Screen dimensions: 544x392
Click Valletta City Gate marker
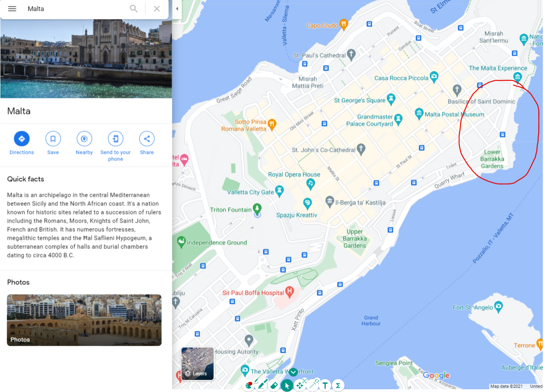coord(279,191)
